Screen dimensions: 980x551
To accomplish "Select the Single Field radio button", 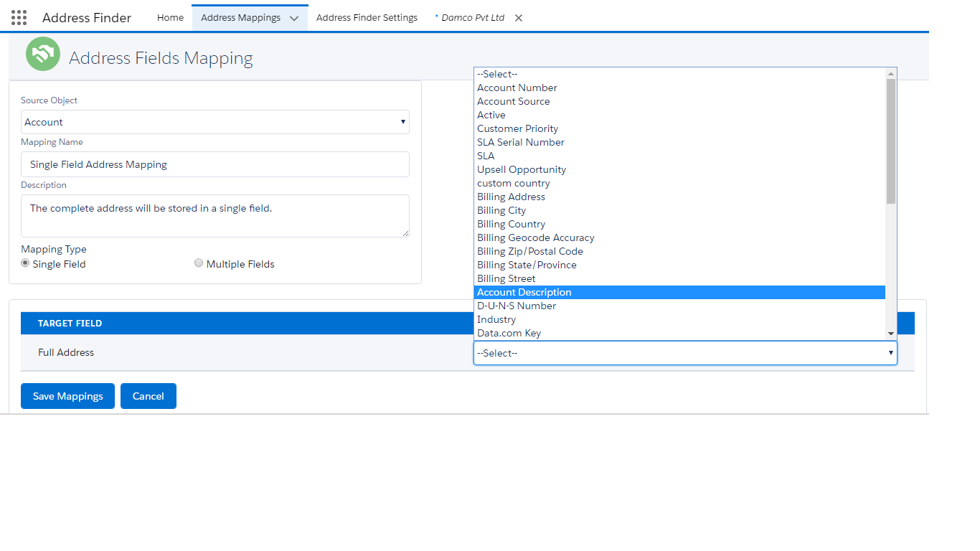I will (x=25, y=263).
